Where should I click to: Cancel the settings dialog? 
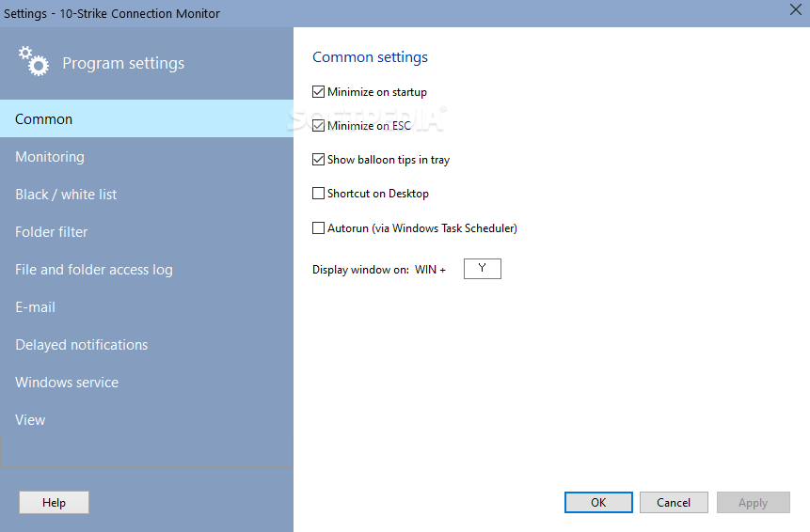click(674, 503)
